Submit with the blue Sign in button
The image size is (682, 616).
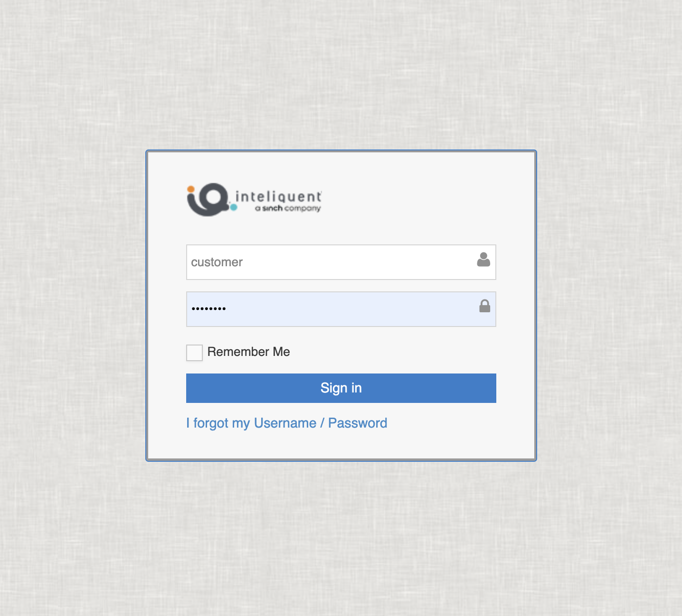coord(341,388)
